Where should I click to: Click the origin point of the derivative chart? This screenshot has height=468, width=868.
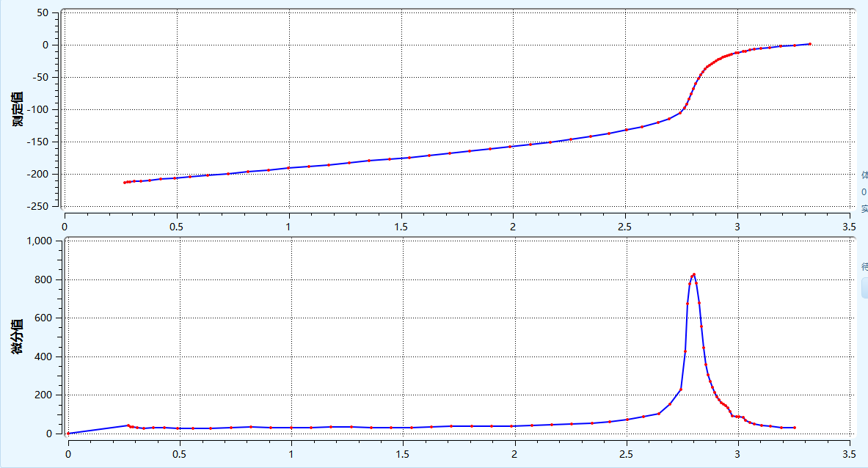[68, 434]
